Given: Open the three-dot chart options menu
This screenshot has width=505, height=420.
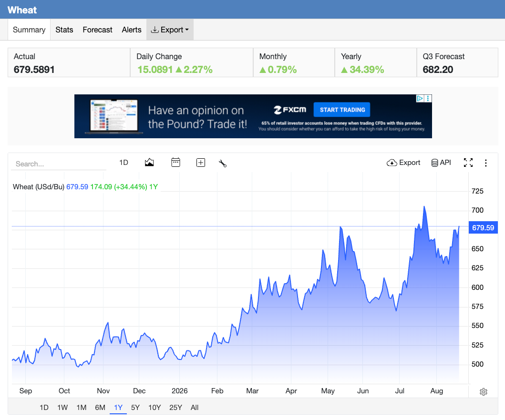Looking at the screenshot, I should coord(485,163).
